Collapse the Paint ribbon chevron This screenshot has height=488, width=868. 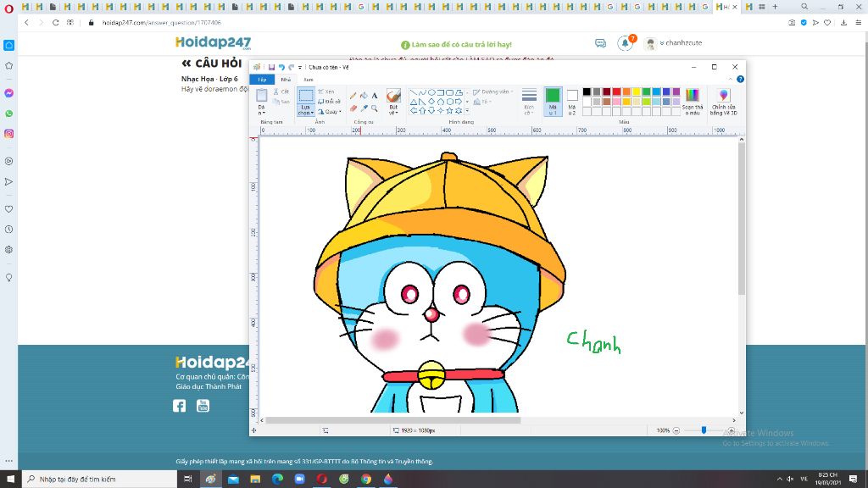click(x=730, y=79)
